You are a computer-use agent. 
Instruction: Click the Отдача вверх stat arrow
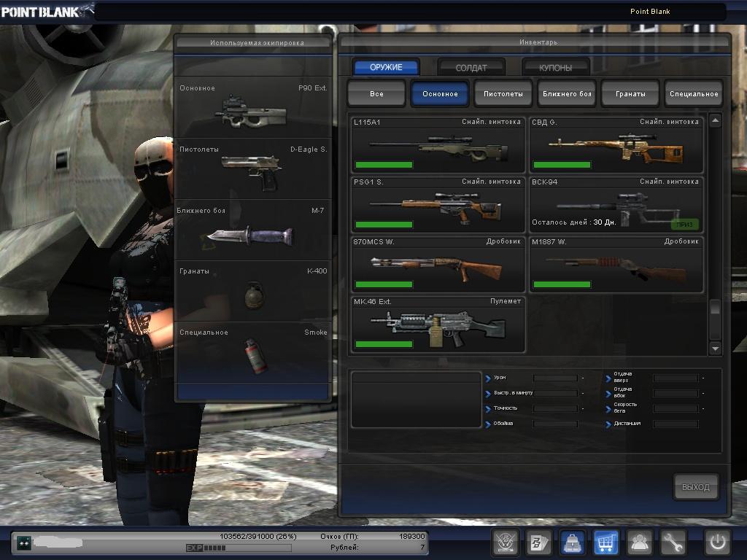pos(608,378)
